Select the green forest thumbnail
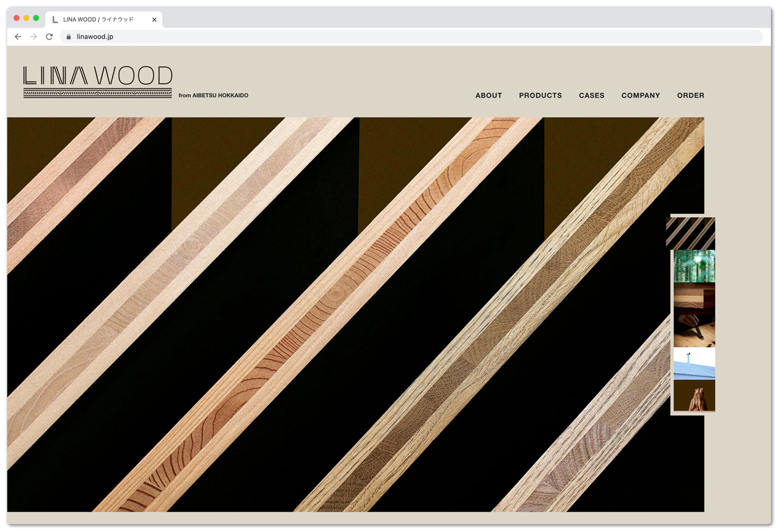 click(x=694, y=266)
